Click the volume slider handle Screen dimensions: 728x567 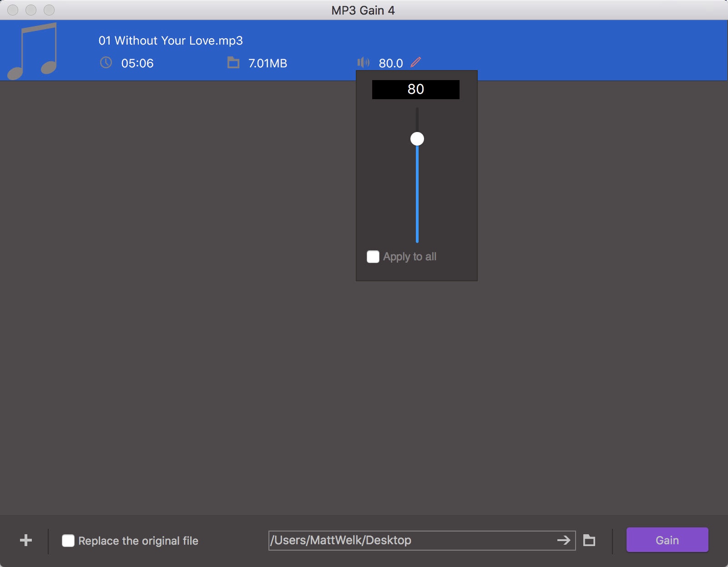[417, 139]
